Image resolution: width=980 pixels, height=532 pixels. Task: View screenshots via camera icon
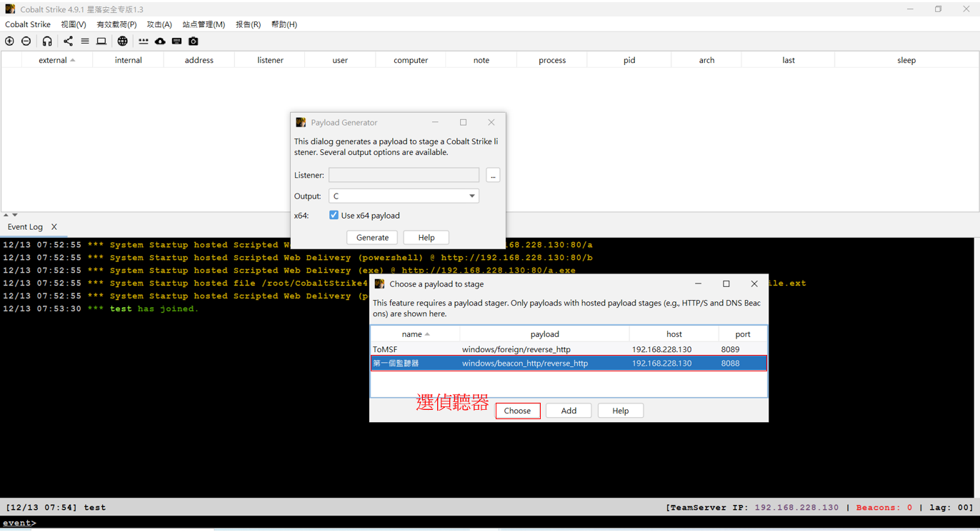[194, 41]
